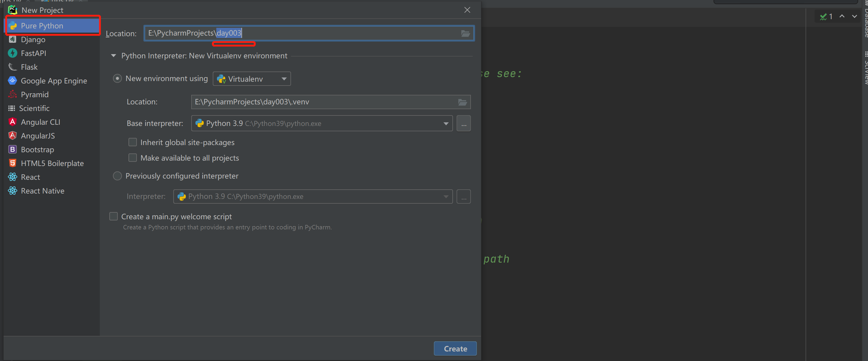This screenshot has width=868, height=361.
Task: Select the Scientific project type
Action: click(52, 108)
